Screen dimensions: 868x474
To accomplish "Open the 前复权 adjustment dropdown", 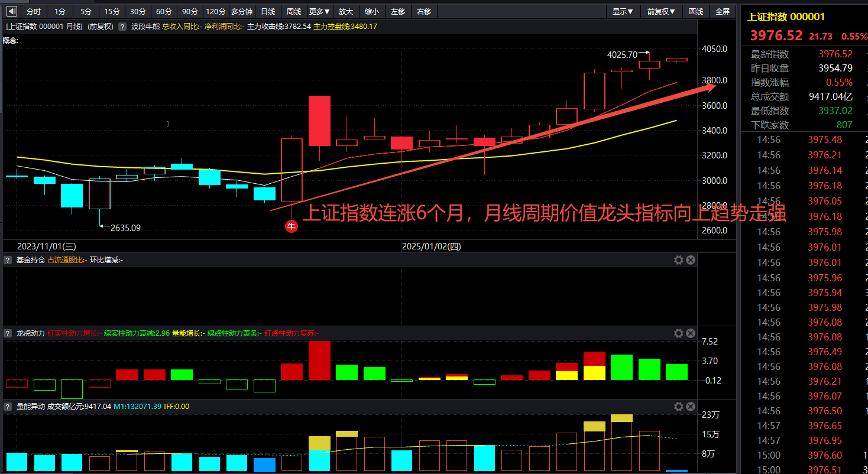I will point(661,11).
